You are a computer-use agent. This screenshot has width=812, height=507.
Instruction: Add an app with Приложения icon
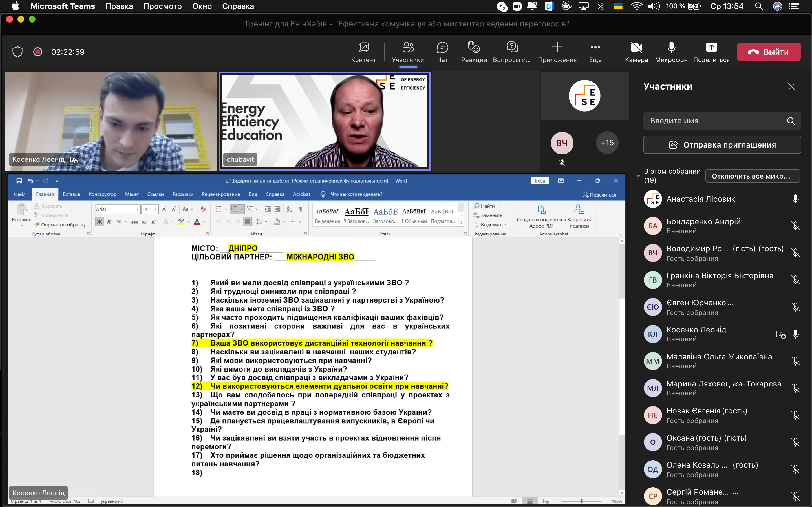[x=557, y=52]
